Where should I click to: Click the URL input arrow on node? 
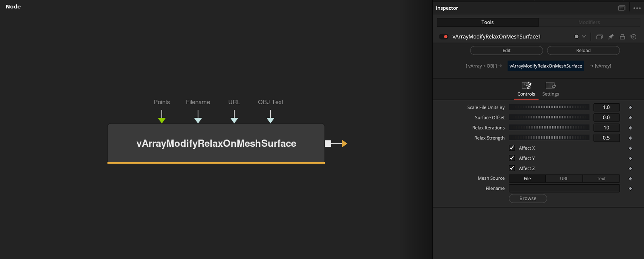[x=234, y=120]
